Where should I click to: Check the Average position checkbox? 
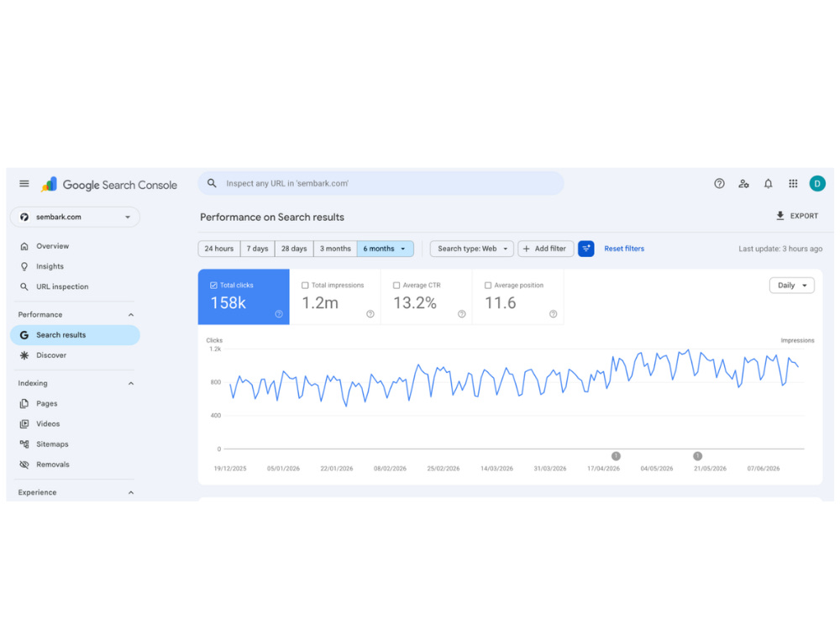tap(487, 286)
